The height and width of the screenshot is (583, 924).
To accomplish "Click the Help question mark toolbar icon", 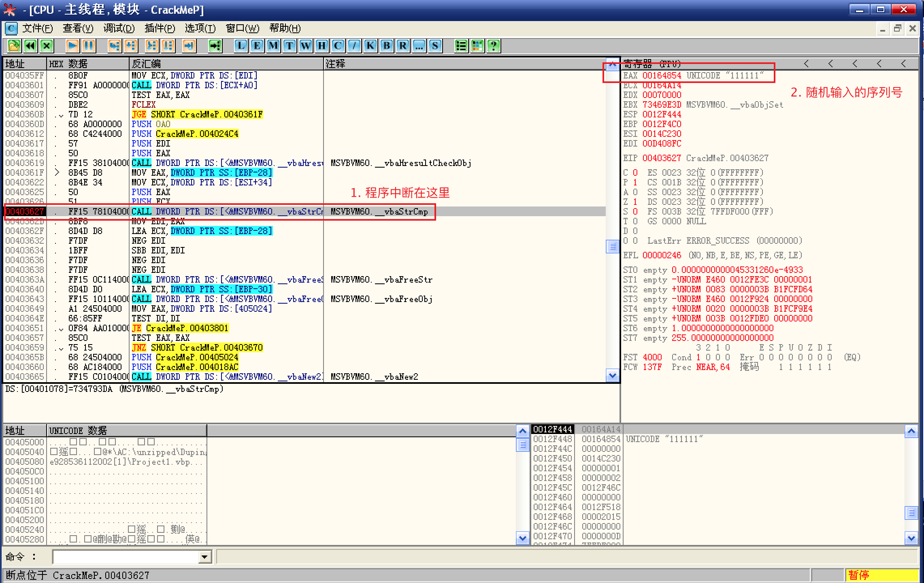I will (x=493, y=45).
